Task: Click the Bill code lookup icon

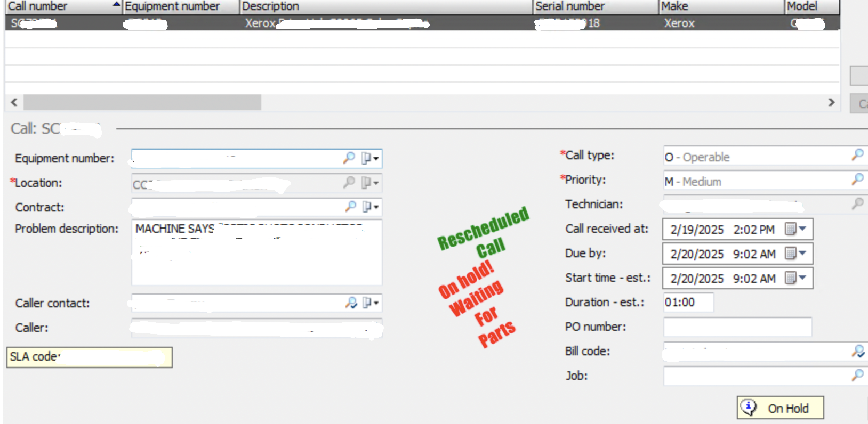Action: tap(857, 351)
